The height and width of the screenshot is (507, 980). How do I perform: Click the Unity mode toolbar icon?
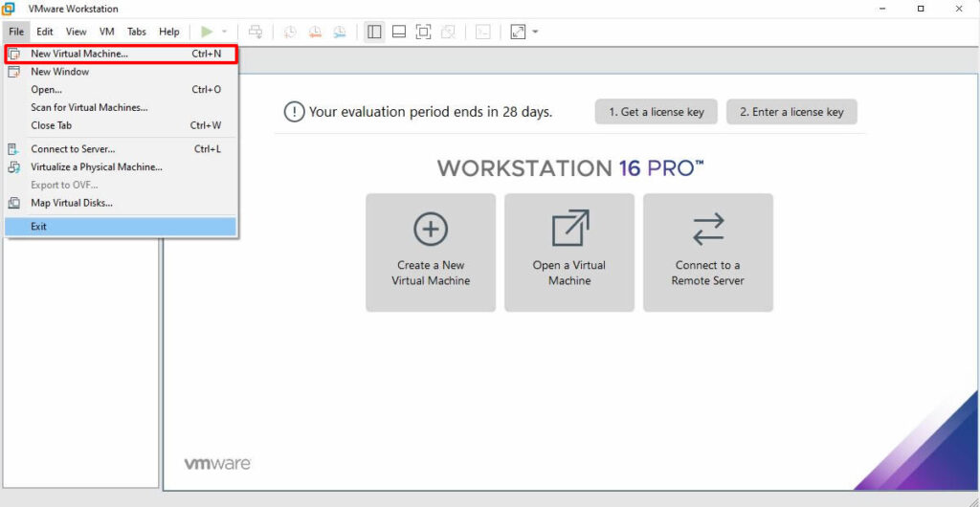coord(448,32)
